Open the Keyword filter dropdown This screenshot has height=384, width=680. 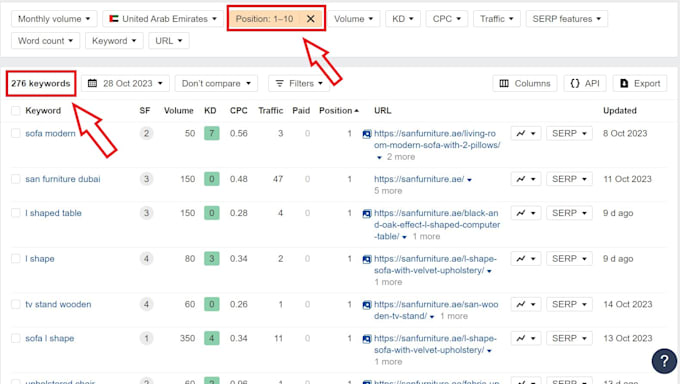pos(114,41)
